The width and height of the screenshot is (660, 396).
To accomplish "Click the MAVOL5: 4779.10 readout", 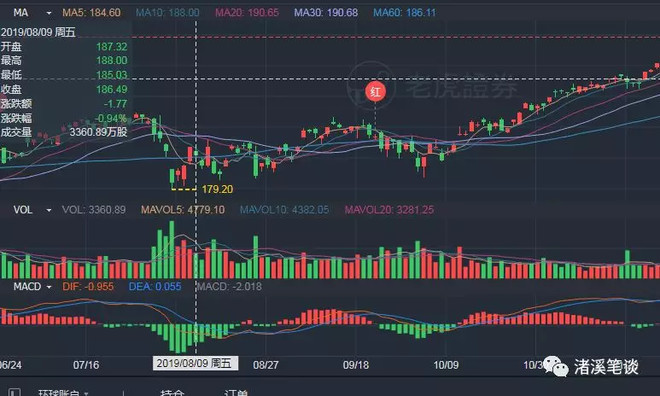I will tap(183, 210).
